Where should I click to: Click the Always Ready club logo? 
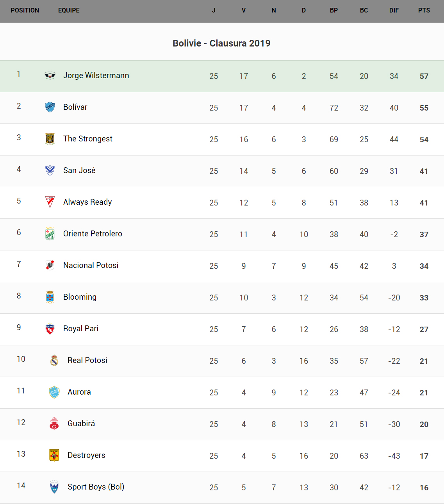click(x=50, y=202)
